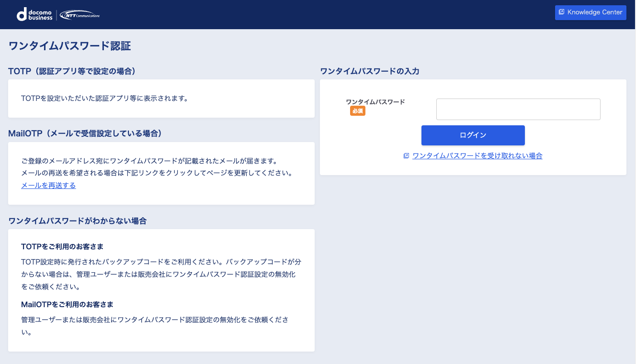The height and width of the screenshot is (364, 636).
Task: Click the orange 必須 badge
Action: (x=357, y=111)
